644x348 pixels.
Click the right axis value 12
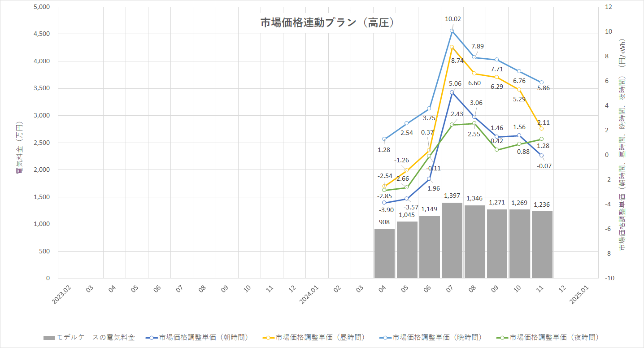[x=608, y=7]
